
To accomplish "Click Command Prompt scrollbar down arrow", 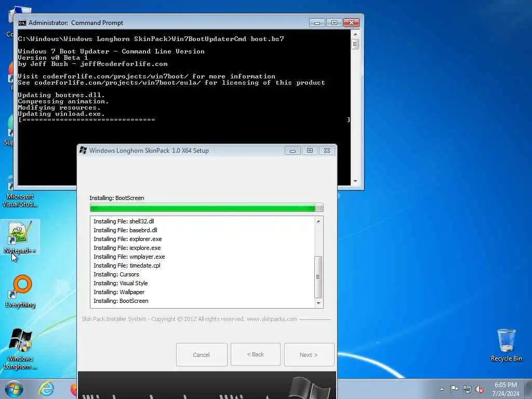I will tap(355, 181).
